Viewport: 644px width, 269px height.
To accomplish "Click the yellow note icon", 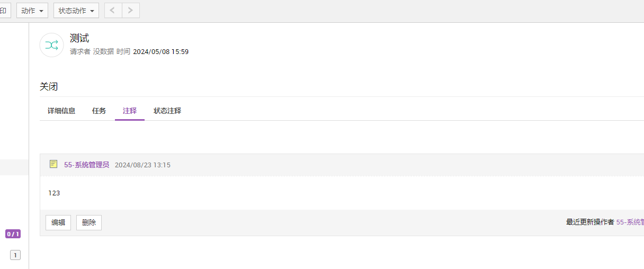I will [53, 164].
